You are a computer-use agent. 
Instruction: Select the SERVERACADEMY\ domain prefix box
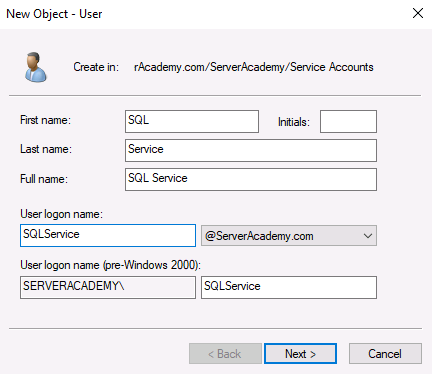point(108,287)
